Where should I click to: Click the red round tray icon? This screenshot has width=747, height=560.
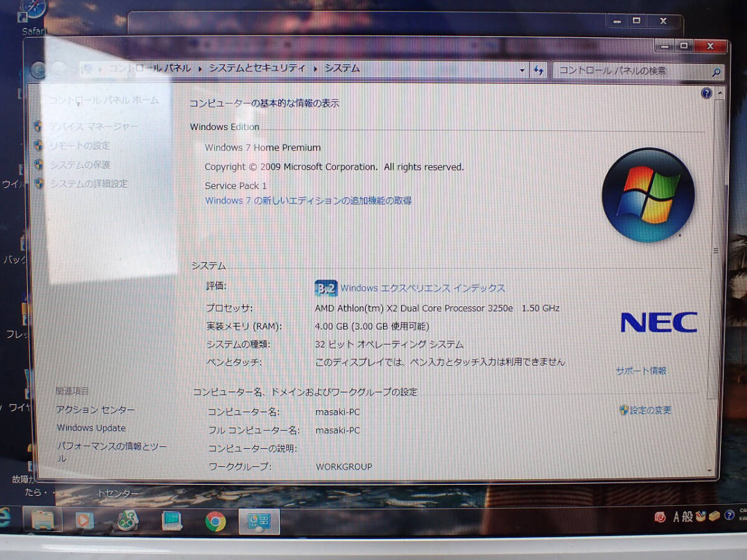tap(660, 517)
